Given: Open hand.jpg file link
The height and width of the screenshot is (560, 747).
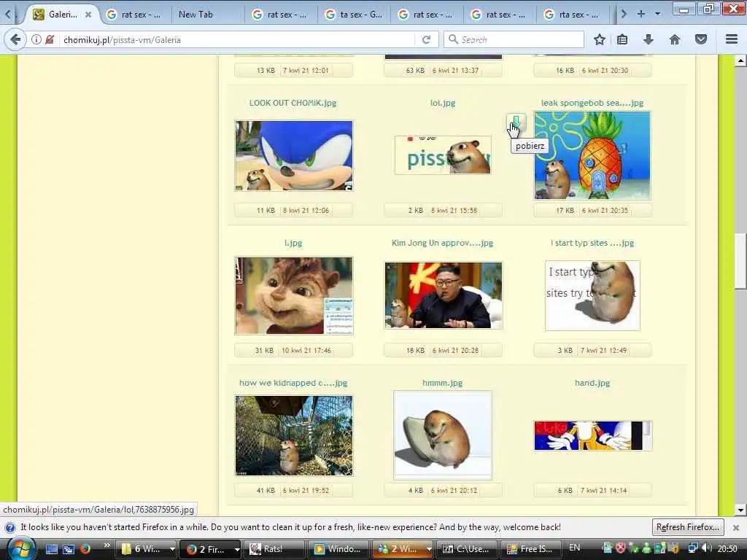Looking at the screenshot, I should tap(592, 383).
